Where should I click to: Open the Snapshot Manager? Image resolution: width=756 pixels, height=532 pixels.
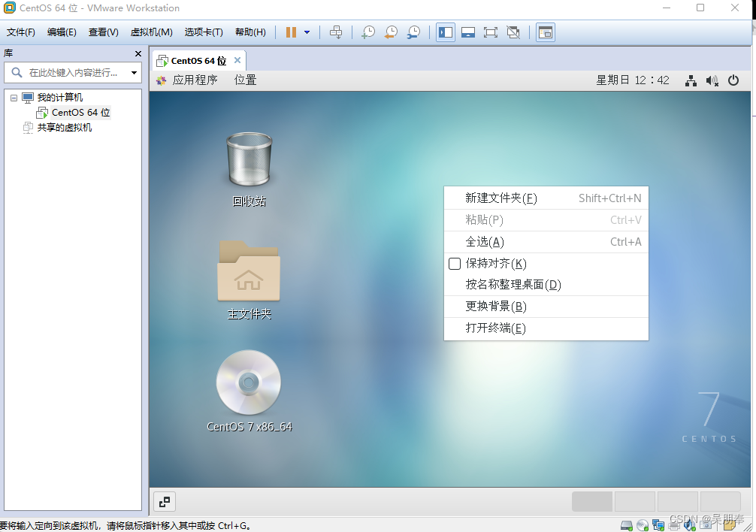tap(414, 32)
